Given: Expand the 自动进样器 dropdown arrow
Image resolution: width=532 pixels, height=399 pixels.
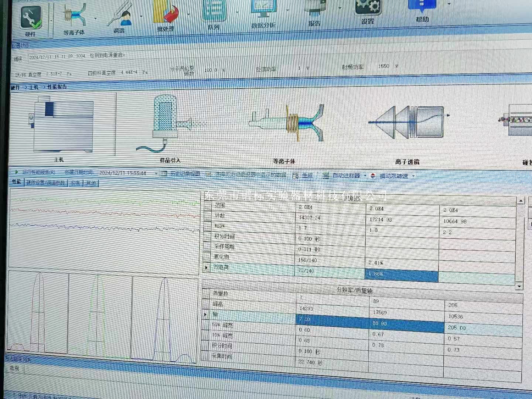Looking at the screenshot, I should tap(365, 176).
